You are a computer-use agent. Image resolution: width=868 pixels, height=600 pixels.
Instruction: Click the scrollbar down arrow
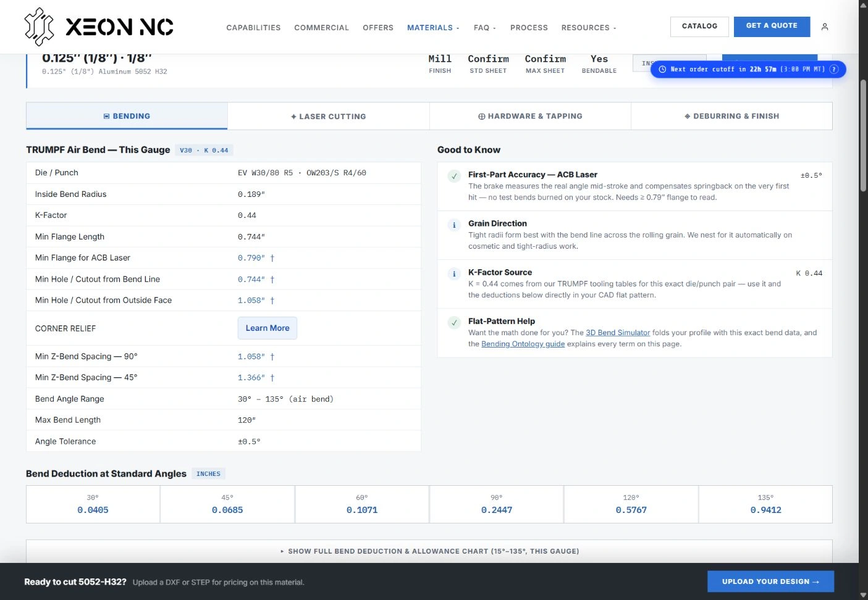pyautogui.click(x=863, y=595)
